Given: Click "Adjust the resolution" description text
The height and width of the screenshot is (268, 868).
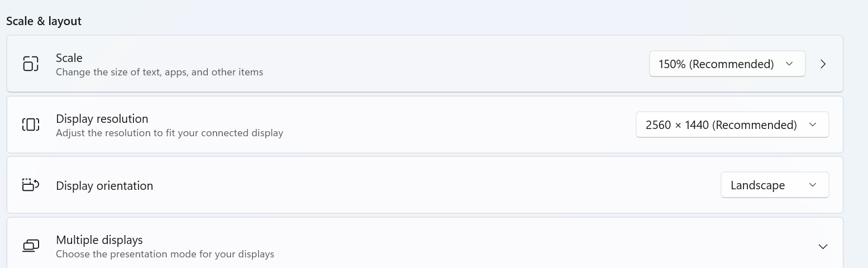Looking at the screenshot, I should coord(169,133).
